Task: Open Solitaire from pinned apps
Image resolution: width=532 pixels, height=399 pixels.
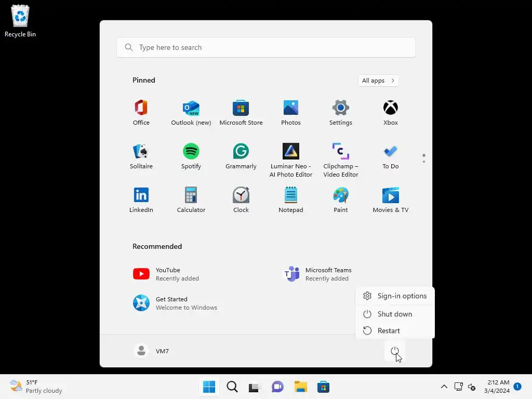Action: click(141, 156)
